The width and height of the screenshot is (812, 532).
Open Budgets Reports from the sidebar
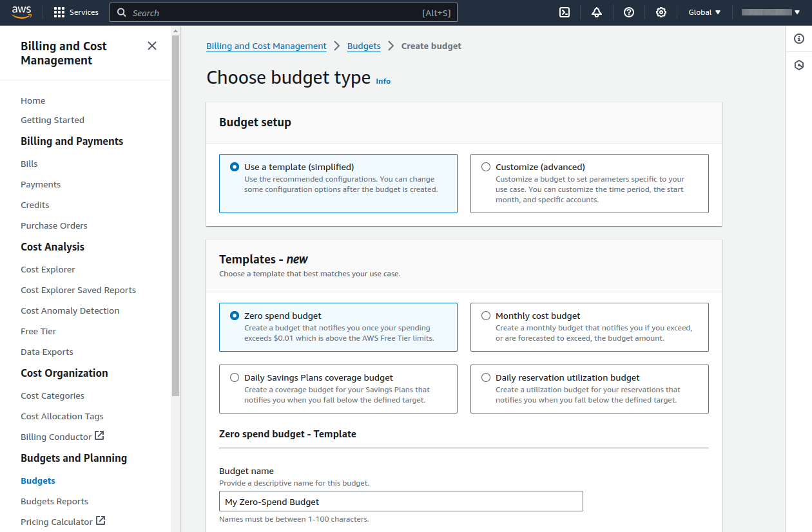[54, 500]
